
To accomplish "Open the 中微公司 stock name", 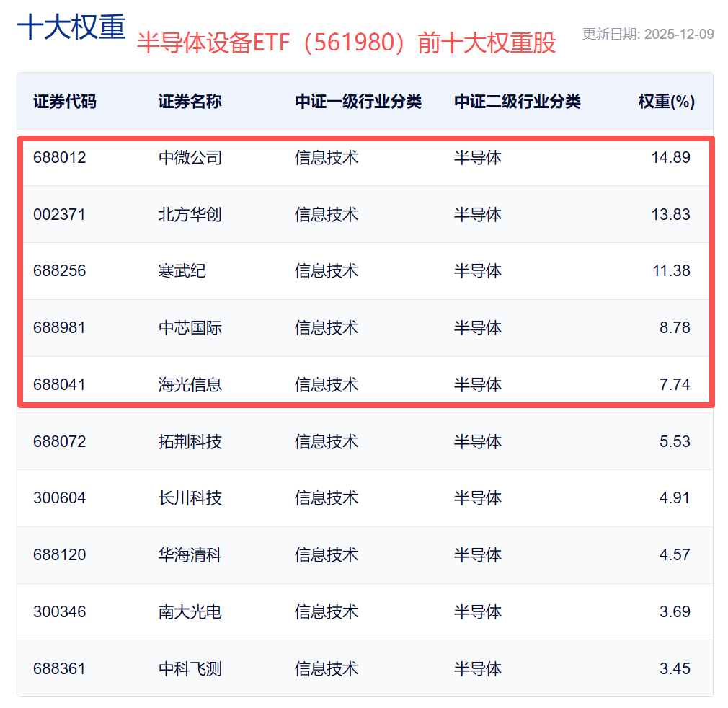I will pos(190,157).
